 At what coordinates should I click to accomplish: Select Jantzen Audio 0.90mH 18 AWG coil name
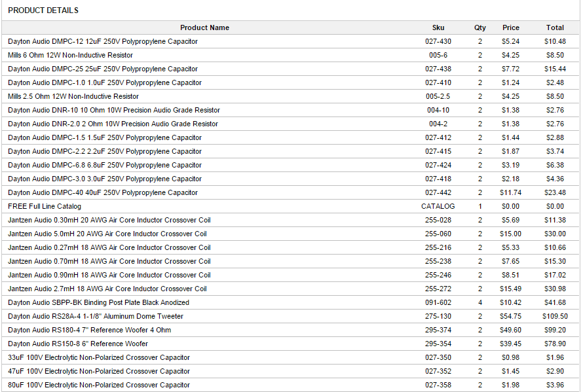[109, 275]
